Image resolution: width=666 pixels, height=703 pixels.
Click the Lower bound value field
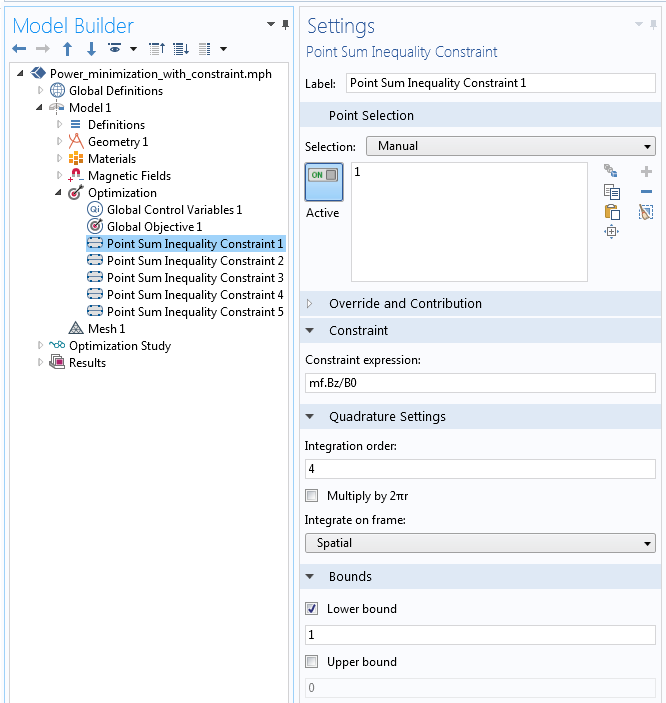coord(480,635)
